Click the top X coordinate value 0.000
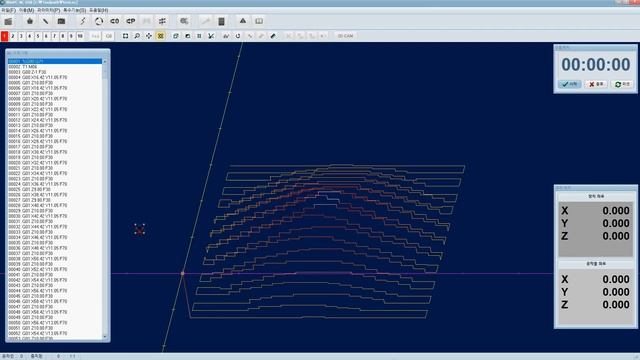The height and width of the screenshot is (360, 640). [616, 211]
